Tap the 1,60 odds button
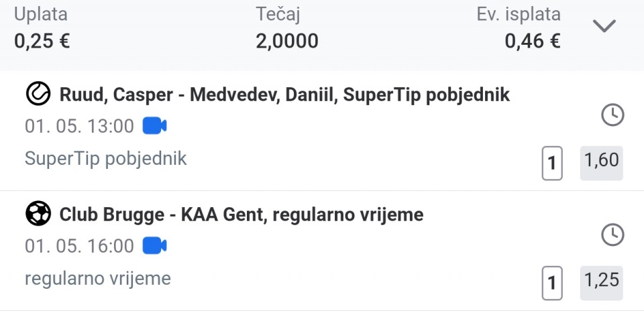Viewport: 644px width, 323px height. (x=601, y=163)
